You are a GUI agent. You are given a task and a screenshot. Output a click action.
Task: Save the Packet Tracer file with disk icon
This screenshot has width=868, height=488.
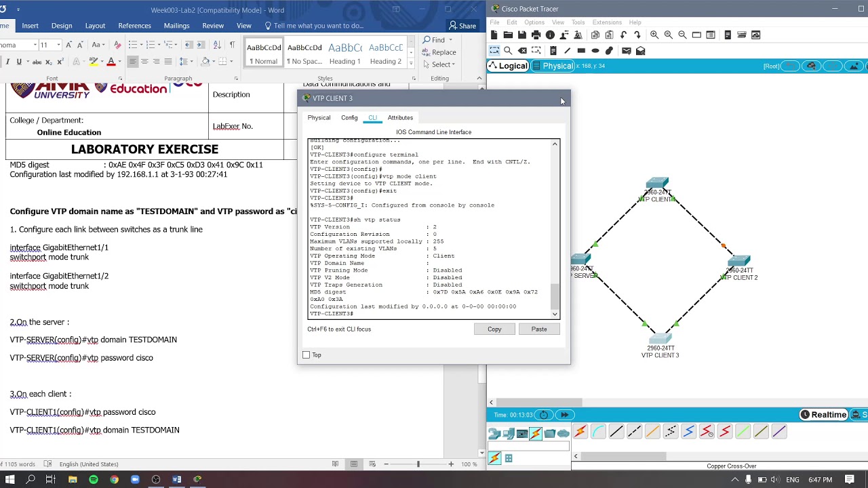point(521,35)
